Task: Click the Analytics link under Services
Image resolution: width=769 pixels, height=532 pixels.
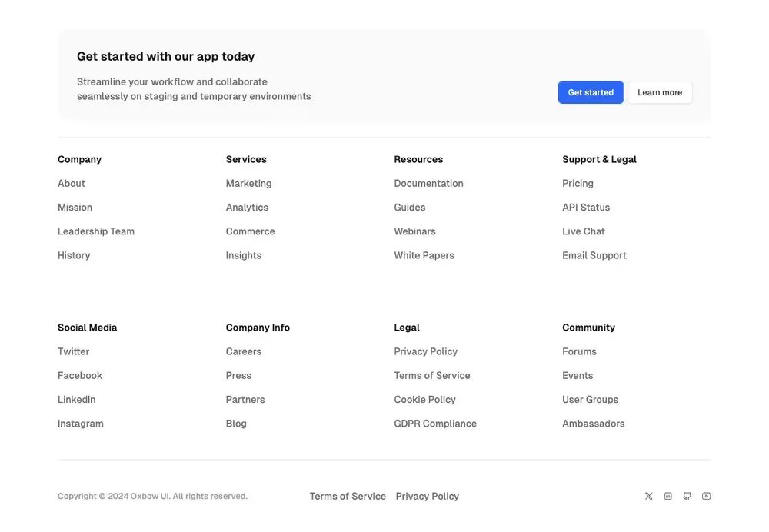Action: (247, 207)
